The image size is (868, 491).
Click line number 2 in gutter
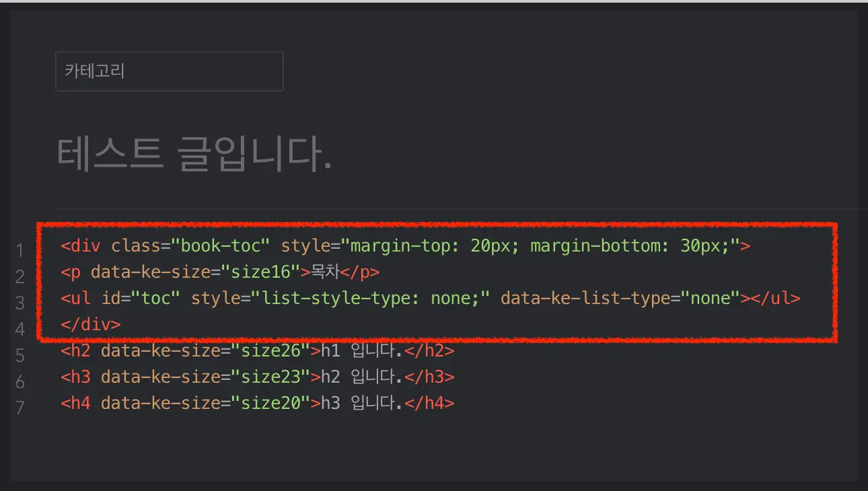point(20,277)
